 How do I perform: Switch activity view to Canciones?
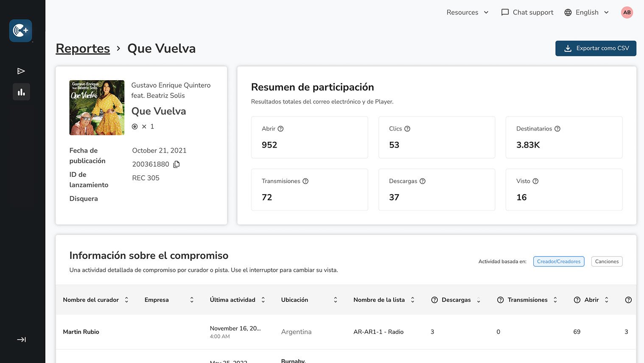[x=607, y=262]
